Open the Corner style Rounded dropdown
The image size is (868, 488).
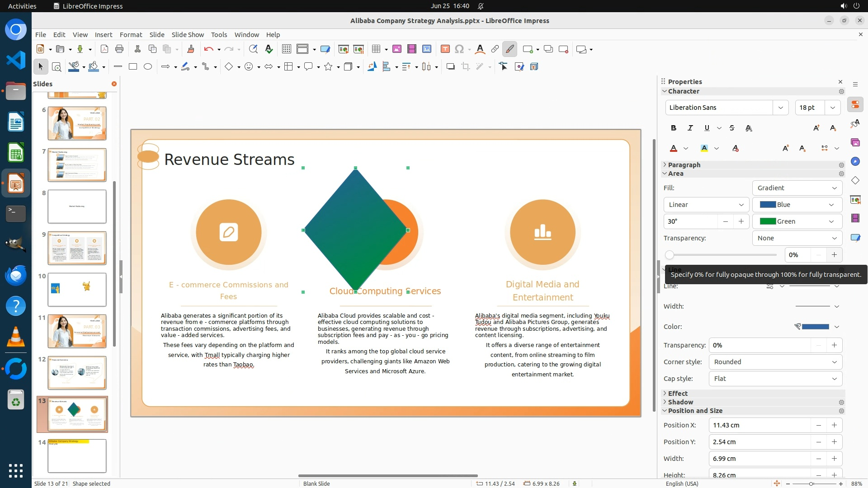(x=775, y=362)
